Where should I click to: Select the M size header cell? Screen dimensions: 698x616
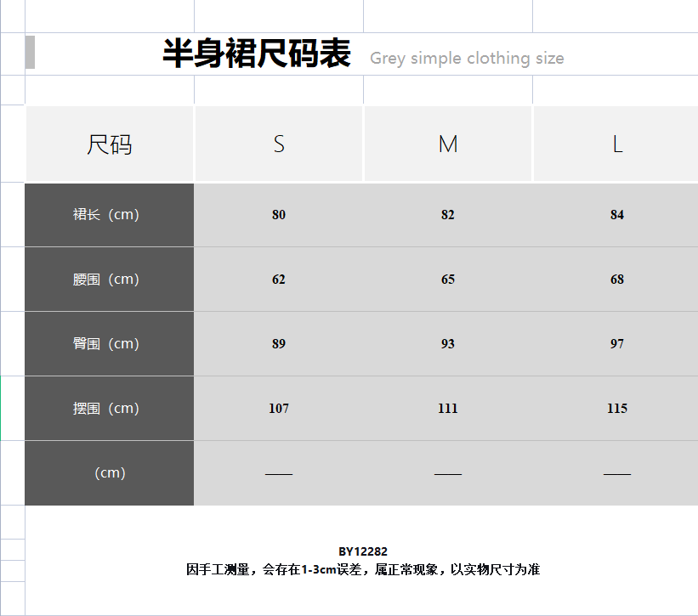coord(448,144)
